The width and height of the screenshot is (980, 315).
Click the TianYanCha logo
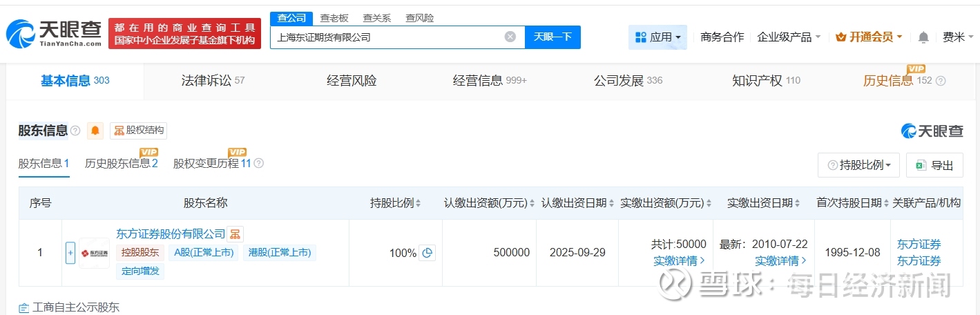click(x=54, y=33)
